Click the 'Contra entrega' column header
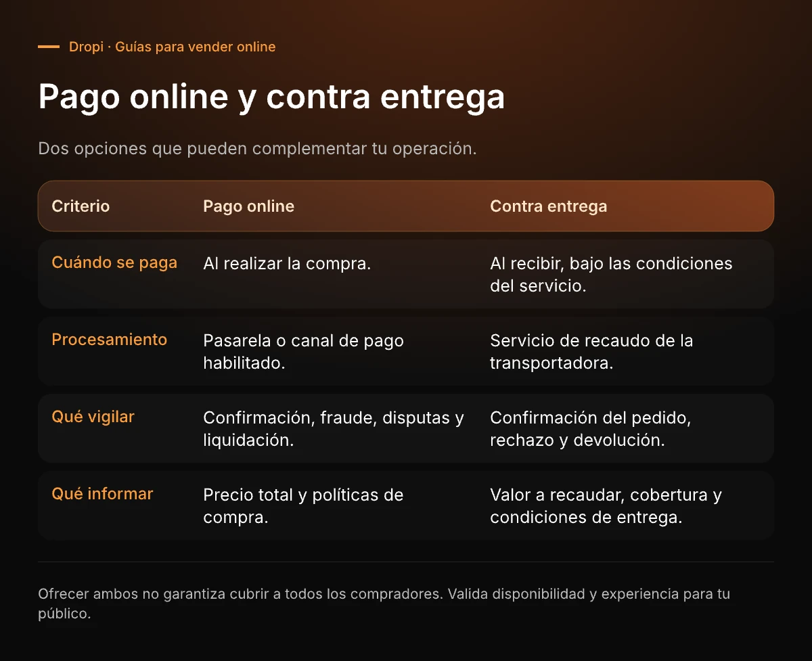The image size is (812, 661). click(548, 206)
